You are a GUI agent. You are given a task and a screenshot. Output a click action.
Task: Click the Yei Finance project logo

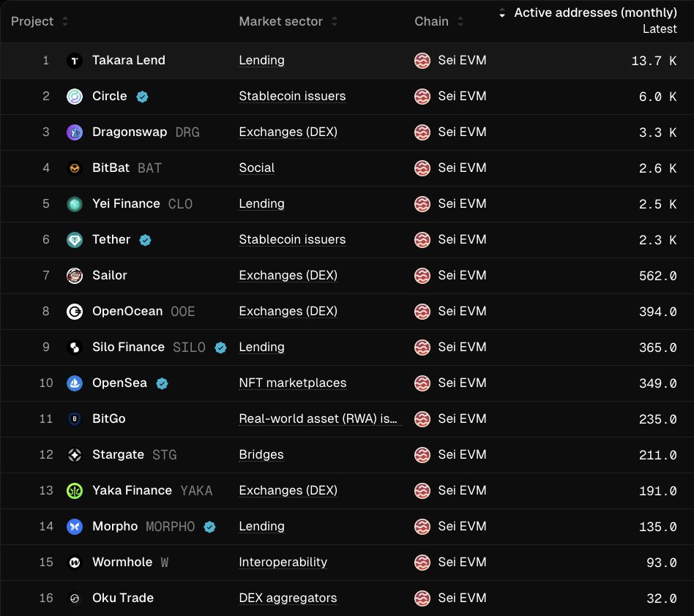pyautogui.click(x=75, y=204)
